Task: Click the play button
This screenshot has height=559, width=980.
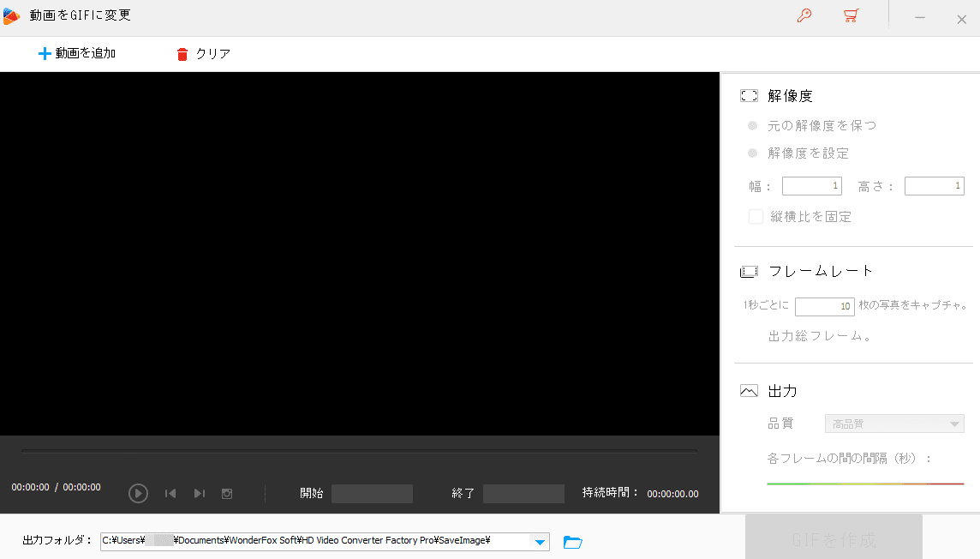Action: click(138, 493)
